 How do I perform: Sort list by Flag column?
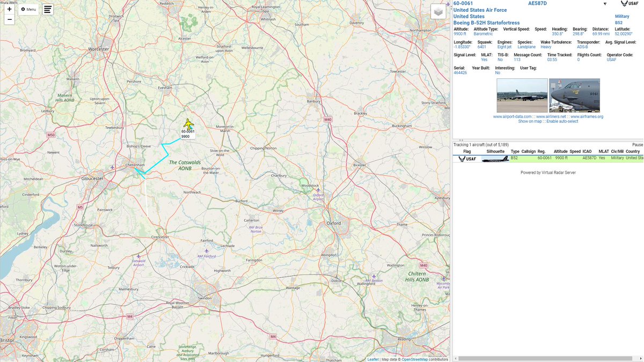click(x=467, y=152)
